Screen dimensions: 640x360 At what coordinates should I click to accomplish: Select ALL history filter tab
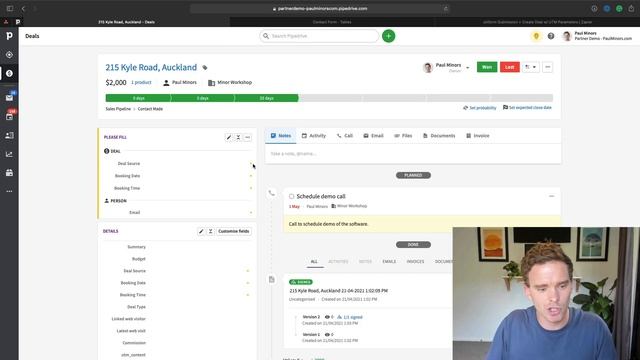314,262
